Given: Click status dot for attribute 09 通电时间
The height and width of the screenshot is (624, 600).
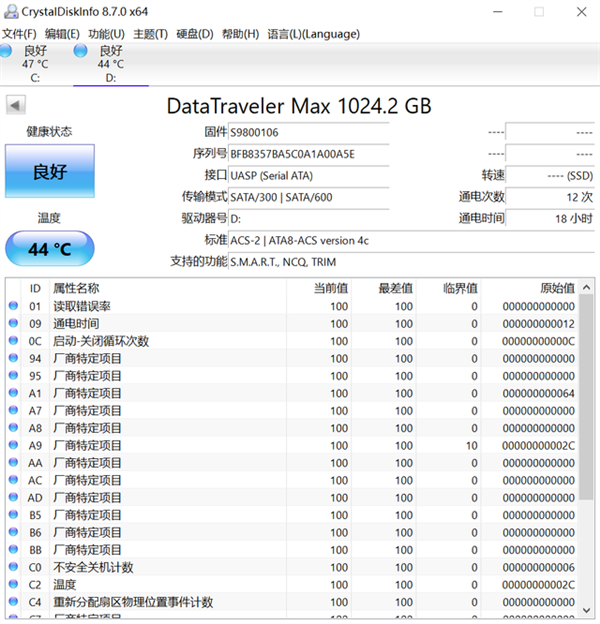Looking at the screenshot, I should coord(14,323).
